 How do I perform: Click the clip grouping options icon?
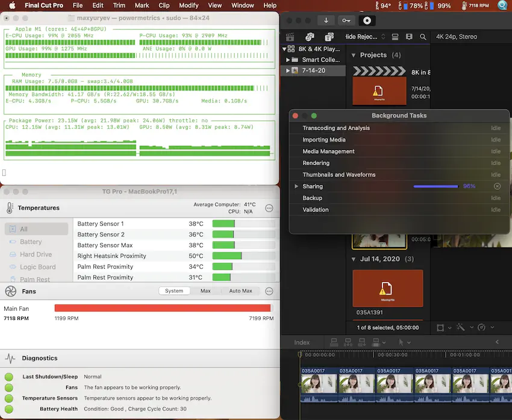click(x=395, y=37)
